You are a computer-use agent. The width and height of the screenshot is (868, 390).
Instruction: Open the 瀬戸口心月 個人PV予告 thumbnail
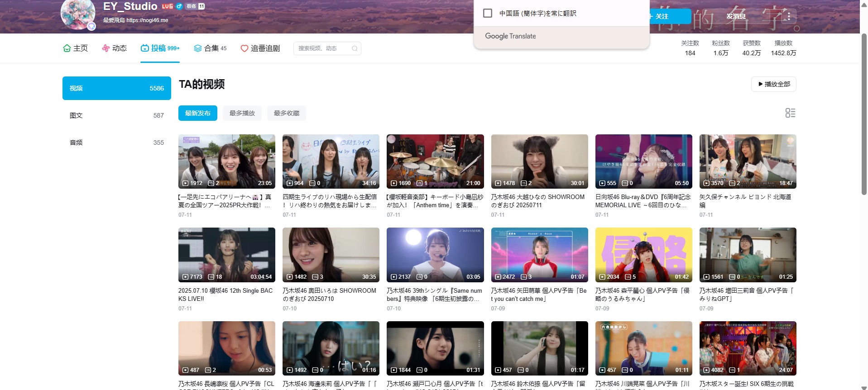[435, 348]
